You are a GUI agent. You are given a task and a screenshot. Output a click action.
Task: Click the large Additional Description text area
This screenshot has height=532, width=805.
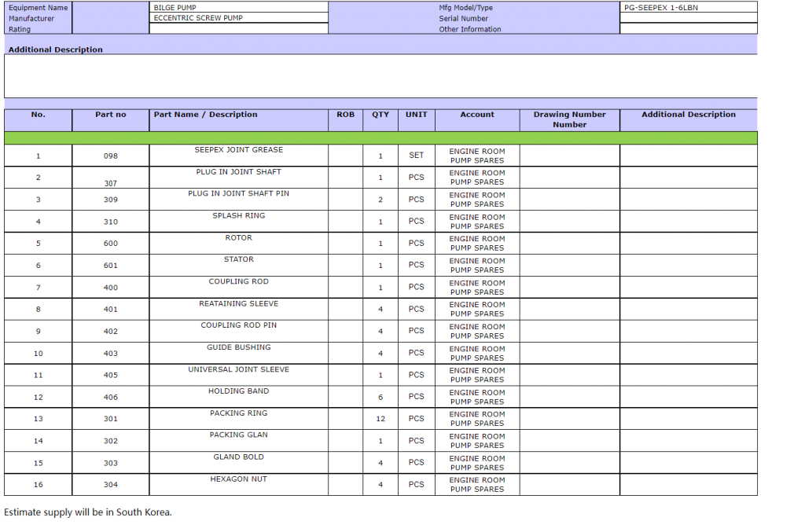click(380, 75)
